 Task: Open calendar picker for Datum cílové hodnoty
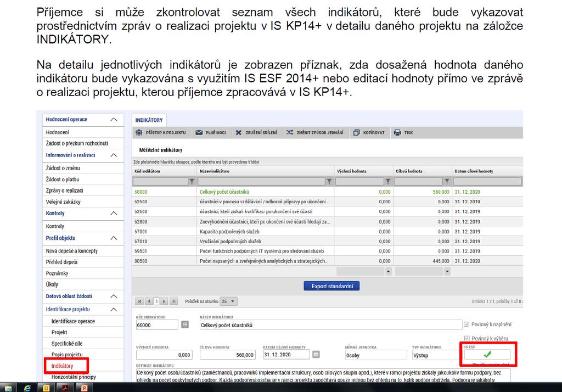coord(316,354)
